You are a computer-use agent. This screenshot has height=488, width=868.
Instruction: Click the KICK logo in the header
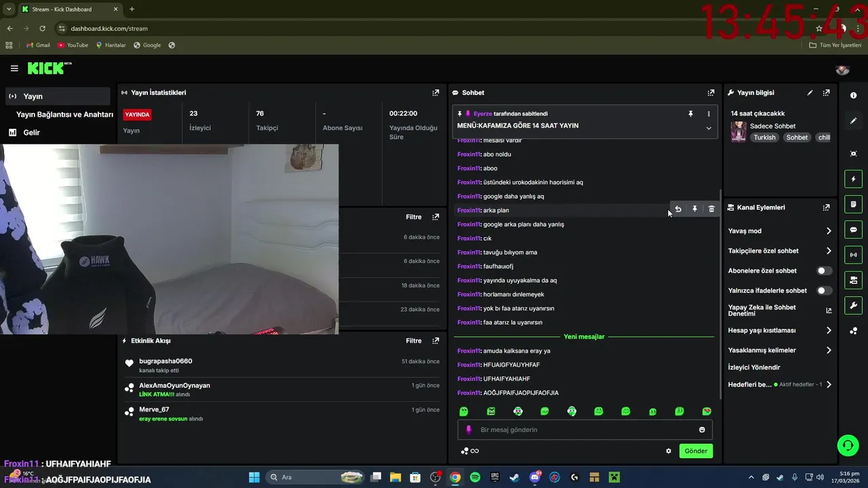pos(49,68)
